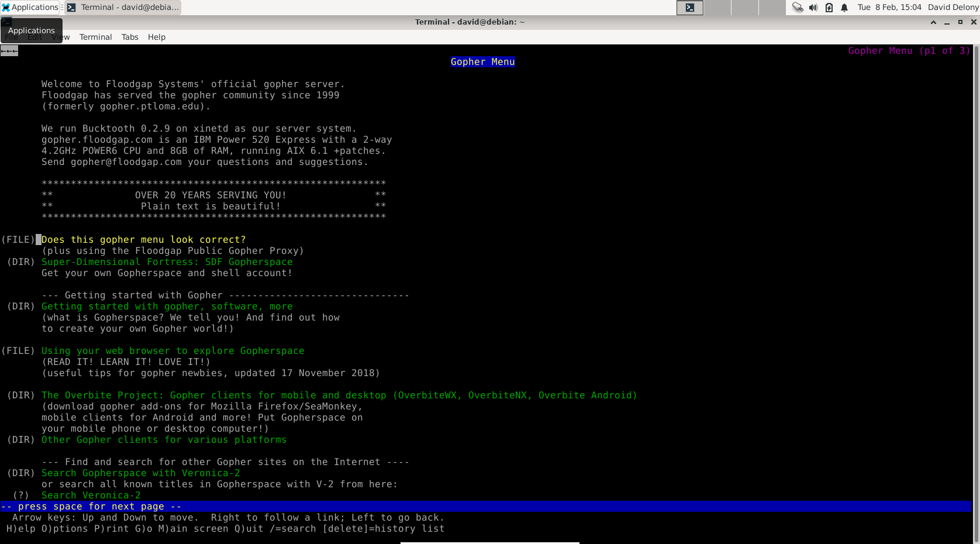Open the View menu

click(x=60, y=37)
